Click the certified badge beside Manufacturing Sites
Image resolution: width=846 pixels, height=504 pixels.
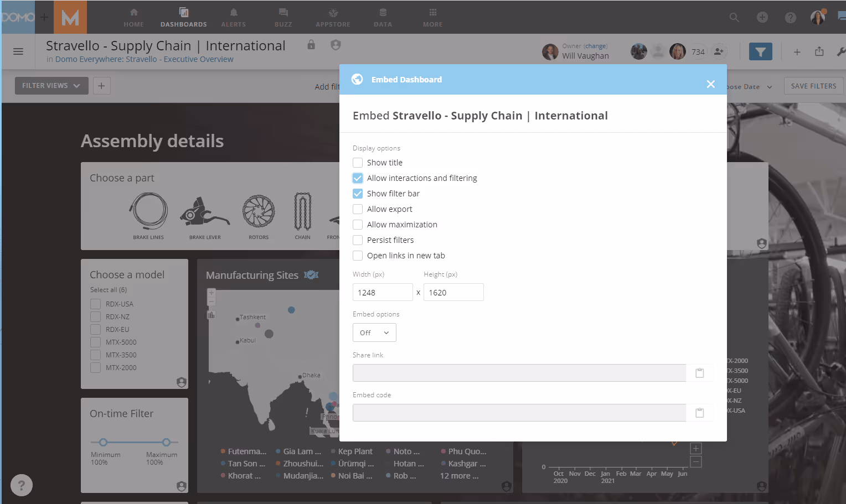click(311, 275)
